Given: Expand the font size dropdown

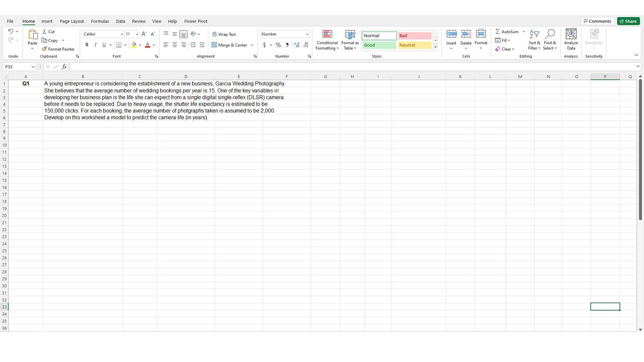Looking at the screenshot, I should [x=137, y=34].
